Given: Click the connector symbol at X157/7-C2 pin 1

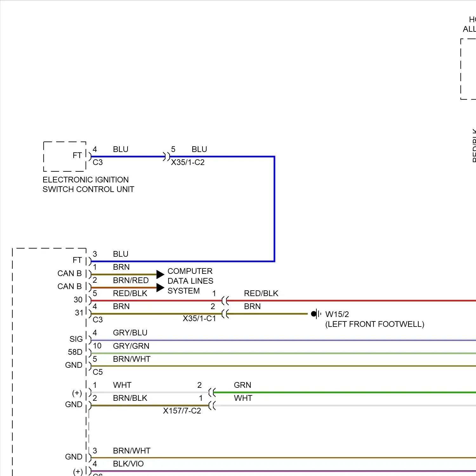Looking at the screenshot, I should 212,406.
